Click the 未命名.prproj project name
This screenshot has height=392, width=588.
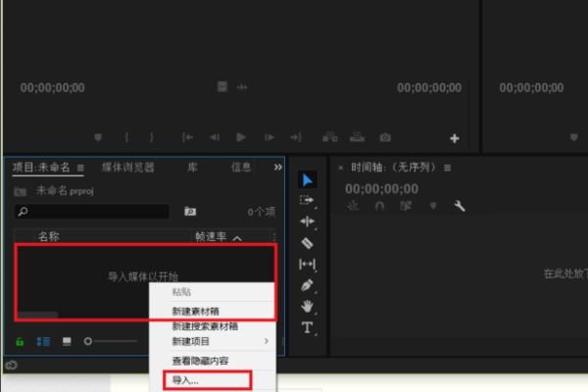[65, 191]
